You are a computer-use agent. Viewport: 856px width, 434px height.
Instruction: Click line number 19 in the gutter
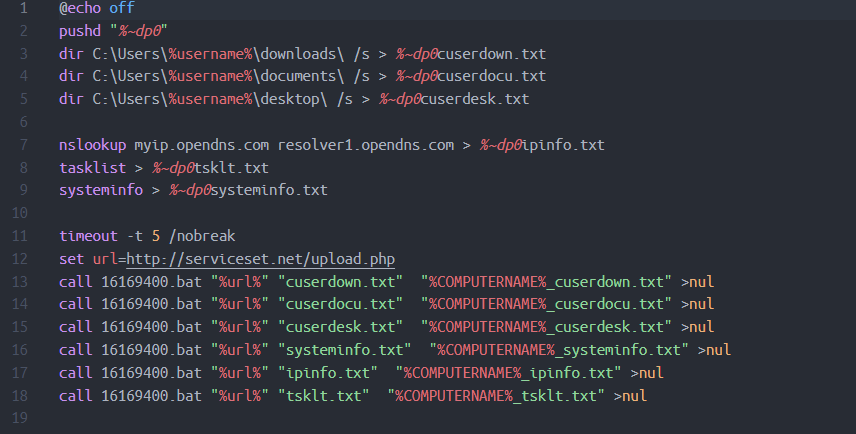pyautogui.click(x=20, y=418)
